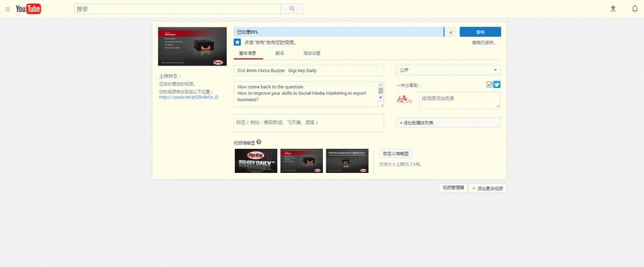
Task: Open the youtu.be video link
Action: pos(188,97)
